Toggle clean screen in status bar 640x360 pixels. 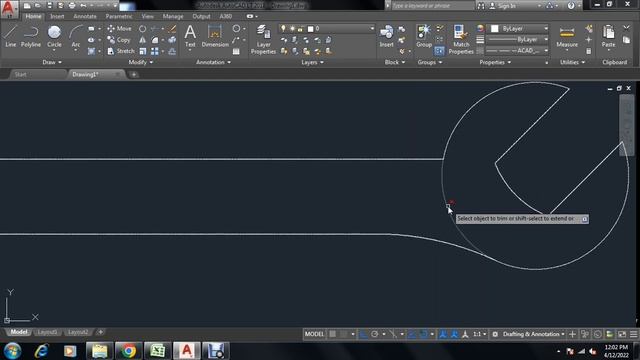[x=622, y=334]
